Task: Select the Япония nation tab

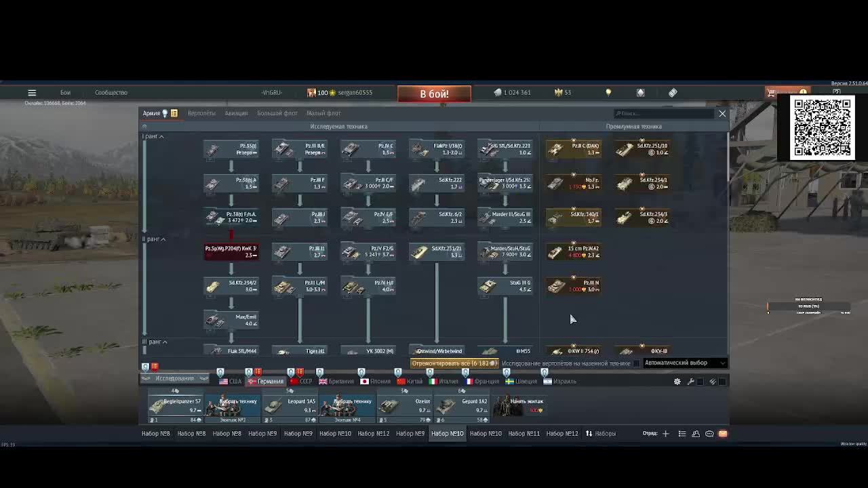Action: point(375,382)
